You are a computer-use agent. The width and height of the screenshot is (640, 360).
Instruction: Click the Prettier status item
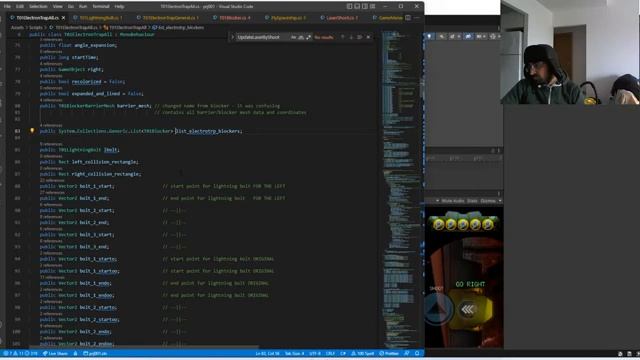coord(389,353)
